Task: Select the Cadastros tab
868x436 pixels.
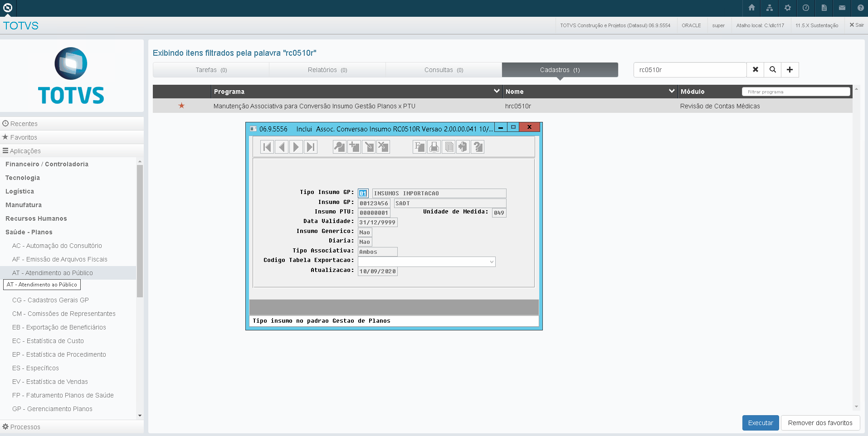Action: pyautogui.click(x=560, y=70)
